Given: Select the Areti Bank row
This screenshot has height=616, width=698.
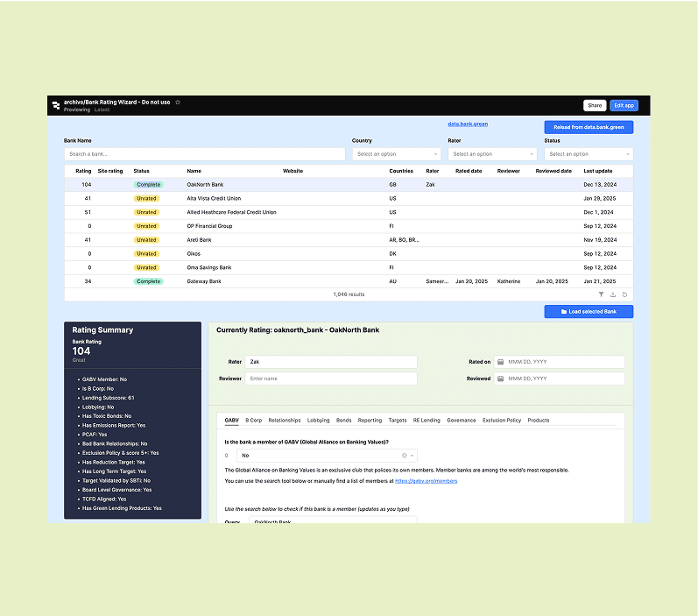Looking at the screenshot, I should [x=349, y=240].
